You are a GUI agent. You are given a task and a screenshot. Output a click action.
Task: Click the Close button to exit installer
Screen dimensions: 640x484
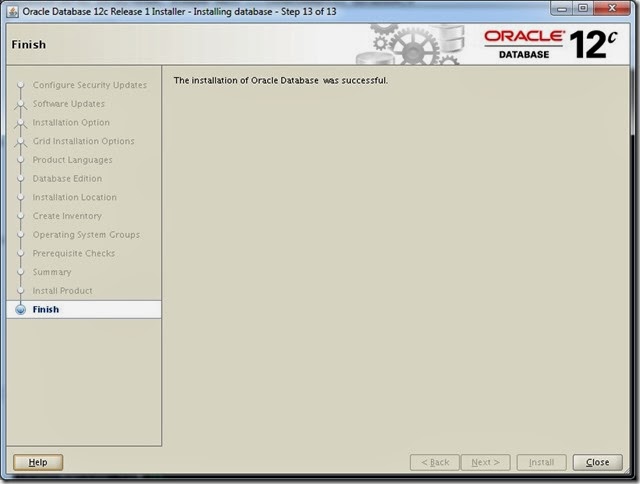(598, 462)
